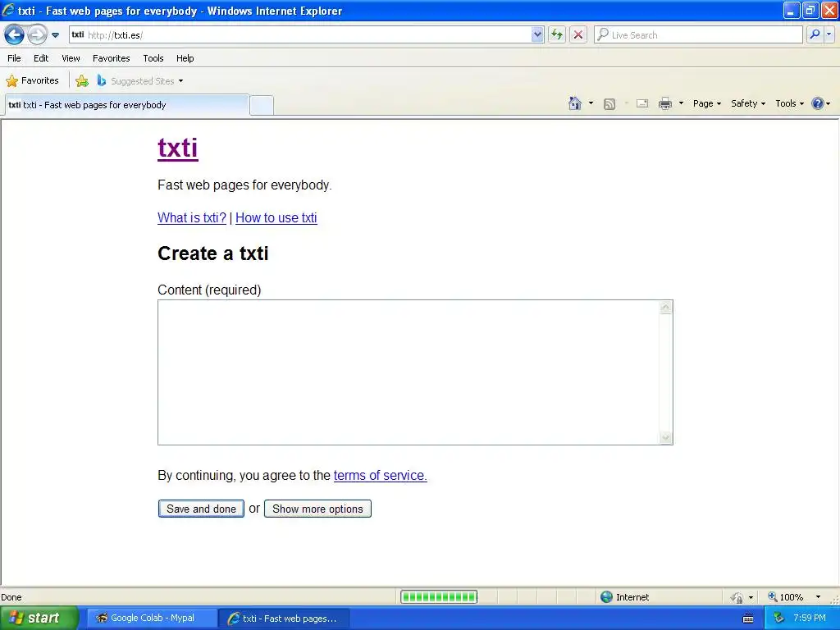Click the Internet zone globe icon
This screenshot has width=840, height=630.
[606, 597]
